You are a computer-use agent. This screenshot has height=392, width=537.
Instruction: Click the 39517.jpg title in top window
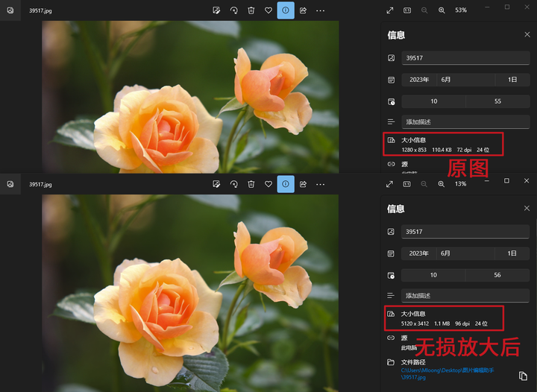point(40,10)
